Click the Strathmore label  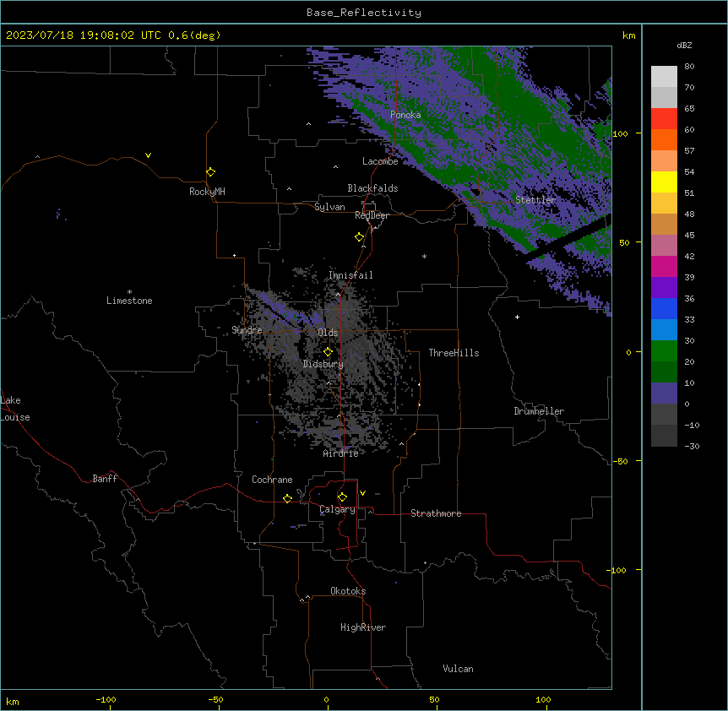pos(436,513)
